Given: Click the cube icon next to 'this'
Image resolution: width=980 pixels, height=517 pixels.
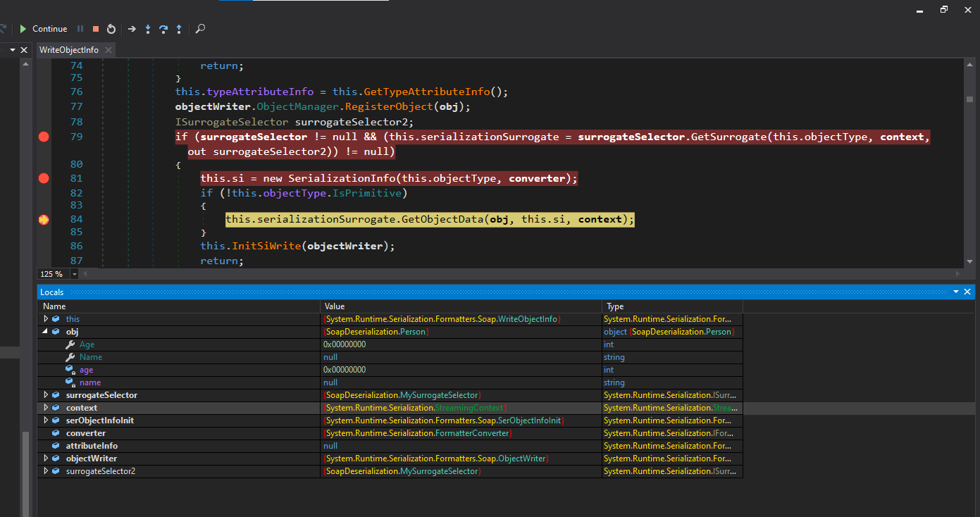Looking at the screenshot, I should (57, 319).
